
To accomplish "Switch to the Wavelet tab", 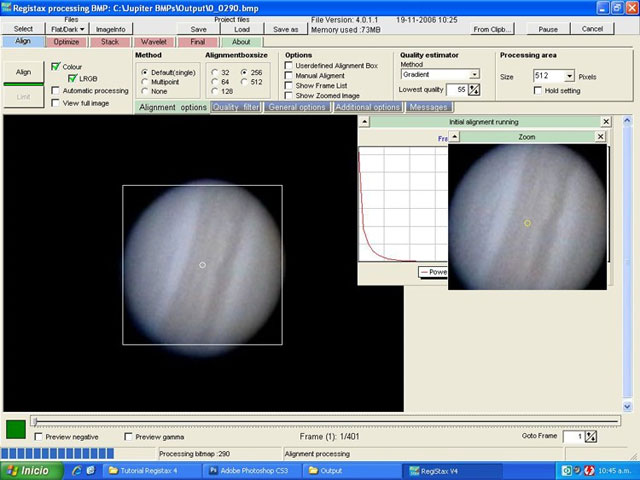I will (x=153, y=42).
